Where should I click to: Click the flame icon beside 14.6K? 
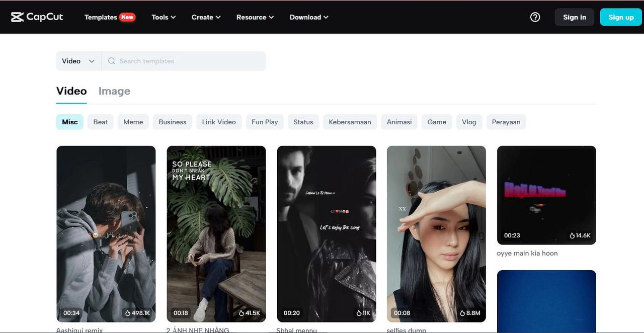click(572, 235)
